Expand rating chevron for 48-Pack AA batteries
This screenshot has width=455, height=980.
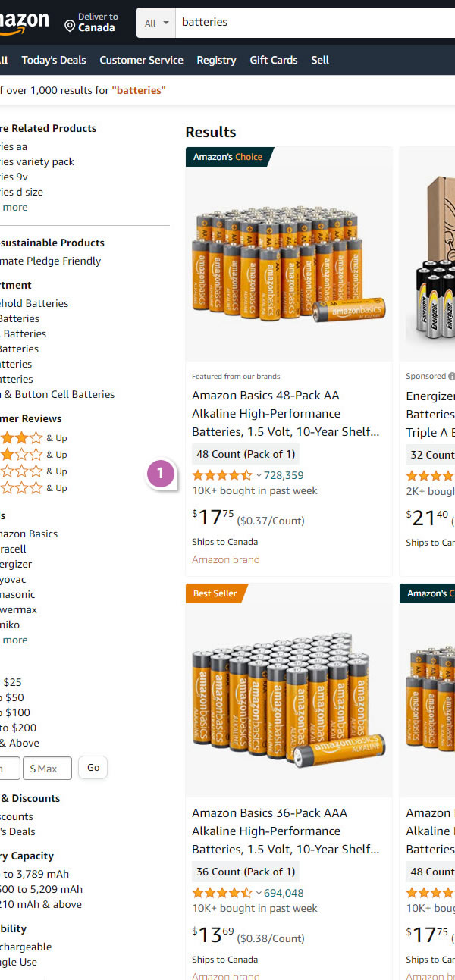tap(259, 476)
